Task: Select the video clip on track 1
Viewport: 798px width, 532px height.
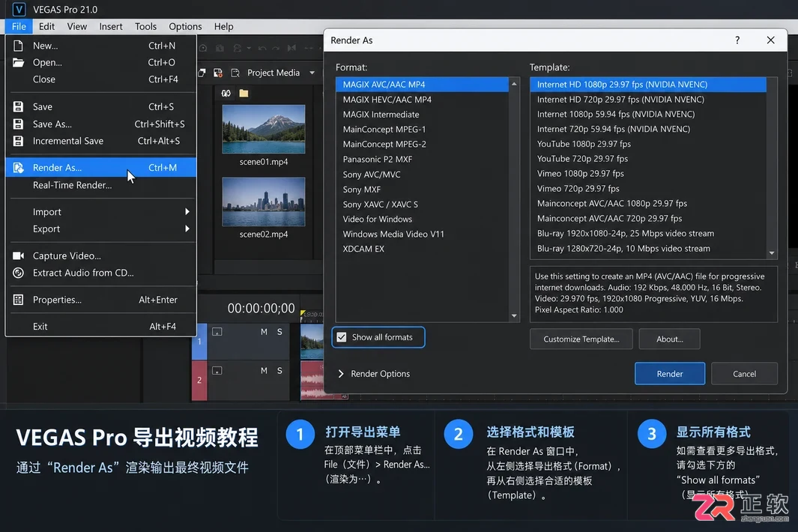Action: 312,342
